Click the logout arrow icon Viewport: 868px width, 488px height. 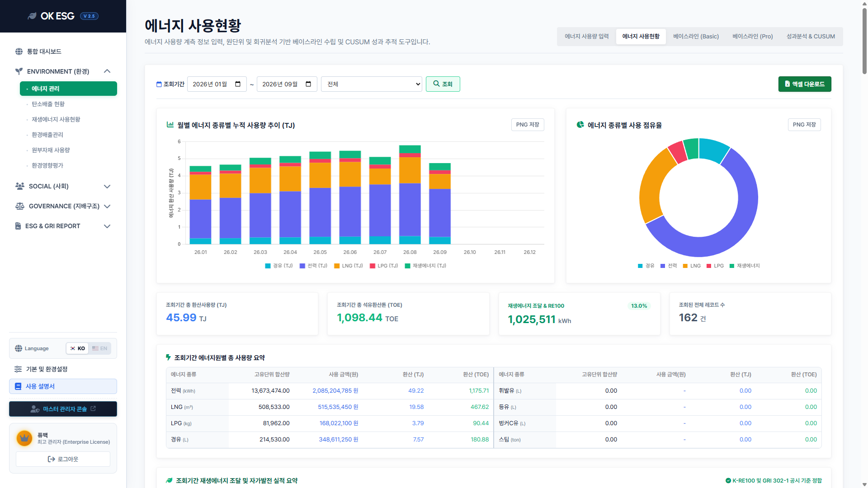[52, 459]
